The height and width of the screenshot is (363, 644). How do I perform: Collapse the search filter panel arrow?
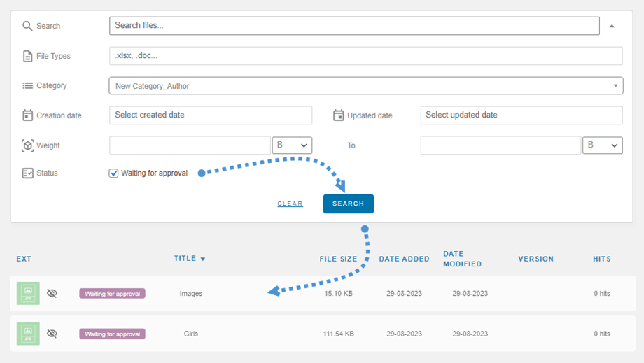pos(612,26)
